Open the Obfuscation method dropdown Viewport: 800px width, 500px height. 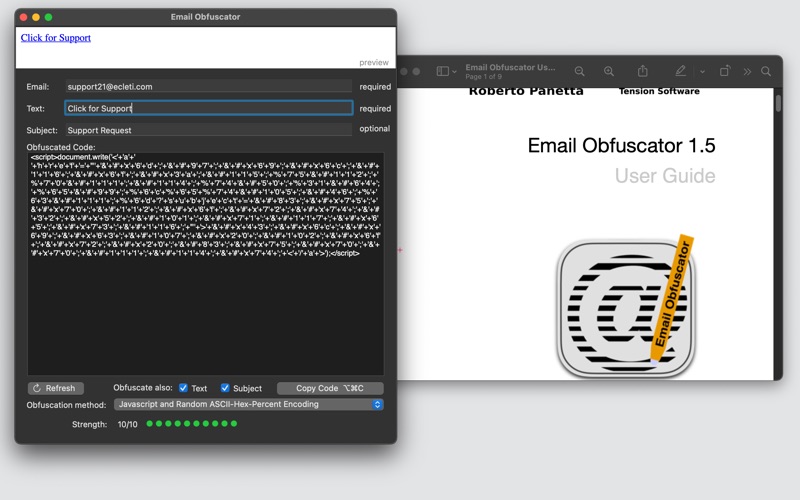(x=248, y=405)
